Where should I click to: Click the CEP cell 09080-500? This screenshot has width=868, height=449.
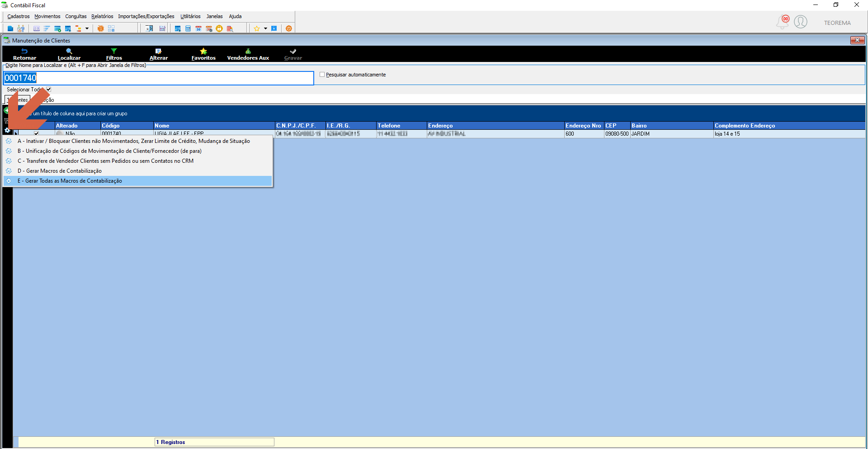click(617, 134)
